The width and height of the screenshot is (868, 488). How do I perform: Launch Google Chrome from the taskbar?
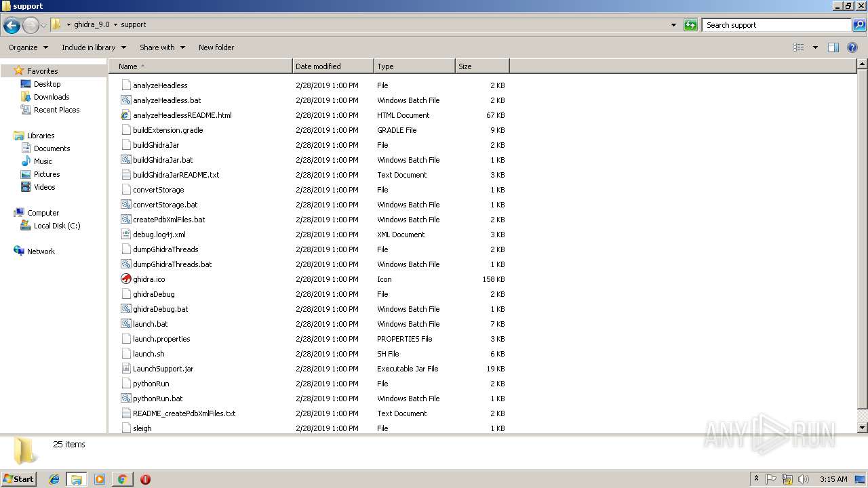[x=122, y=479]
